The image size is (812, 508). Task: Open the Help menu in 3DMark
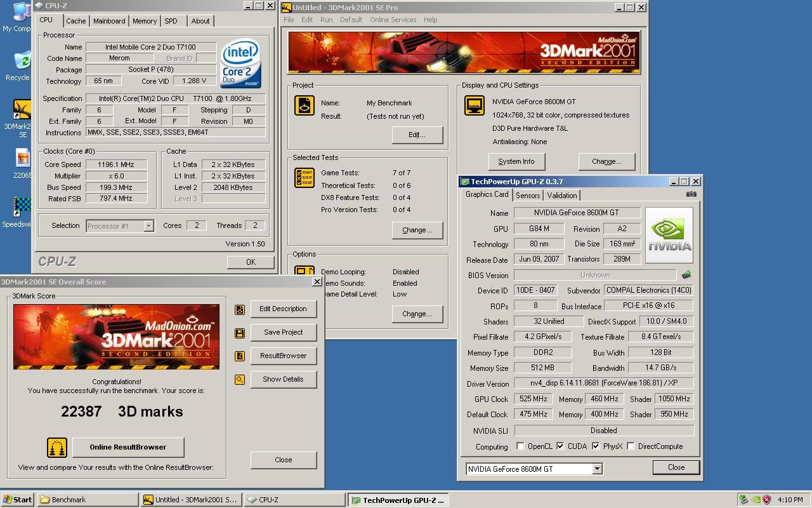(x=430, y=20)
